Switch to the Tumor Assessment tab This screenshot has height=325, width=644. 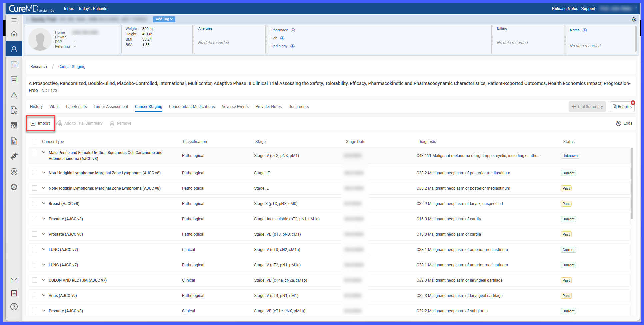[x=111, y=107]
